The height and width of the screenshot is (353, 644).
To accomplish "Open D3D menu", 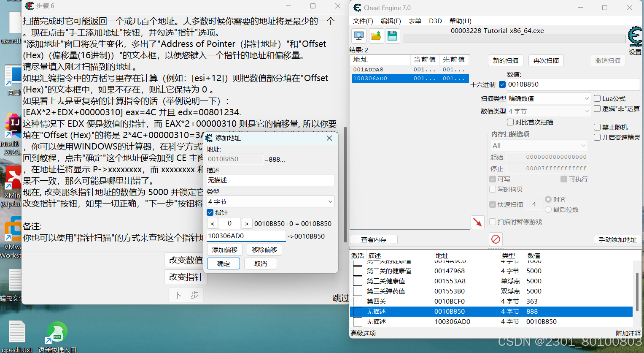I will (435, 21).
